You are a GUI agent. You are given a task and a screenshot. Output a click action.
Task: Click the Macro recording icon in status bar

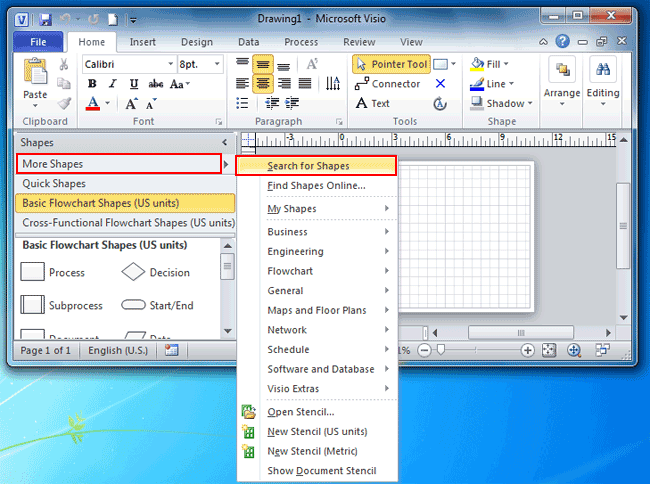click(171, 351)
